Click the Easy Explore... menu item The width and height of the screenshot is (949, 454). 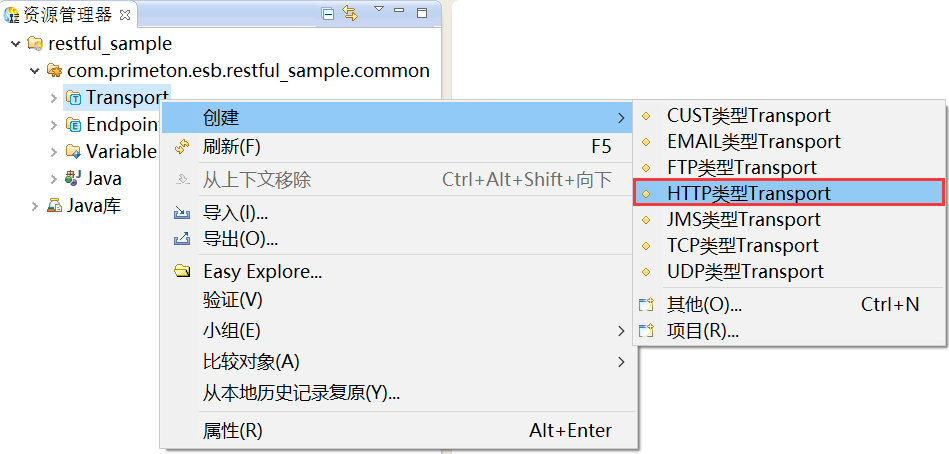point(262,271)
